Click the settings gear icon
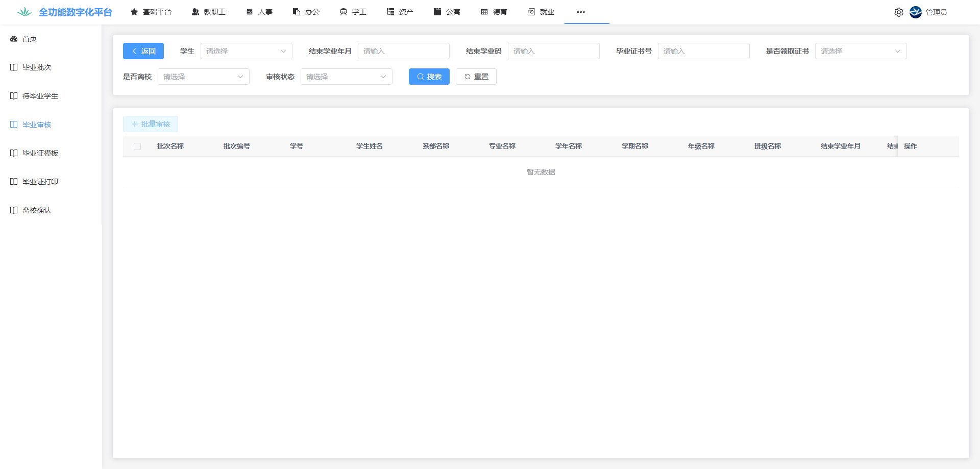This screenshot has height=469, width=980. point(898,12)
